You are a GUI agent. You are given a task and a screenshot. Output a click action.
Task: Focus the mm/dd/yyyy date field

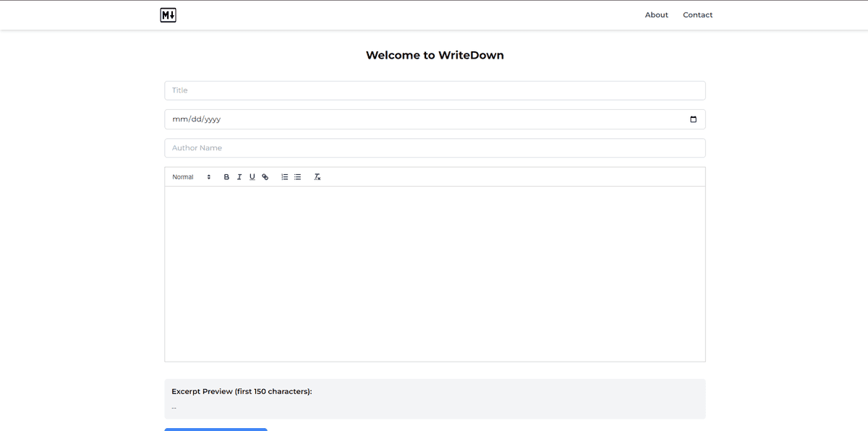tap(435, 119)
